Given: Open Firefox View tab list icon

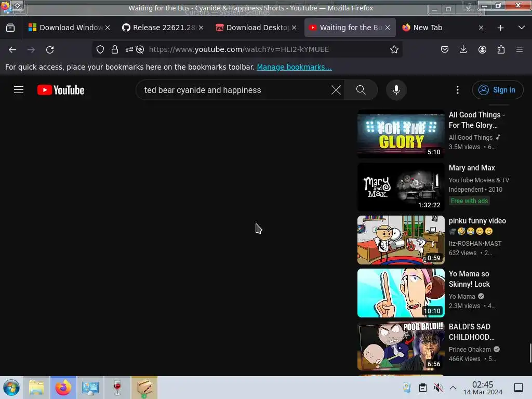Looking at the screenshot, I should [10, 28].
